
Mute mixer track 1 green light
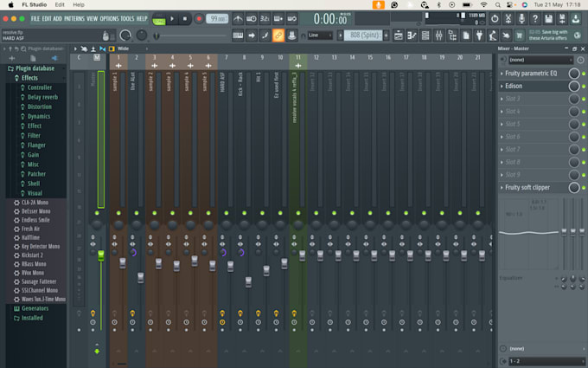pos(118,213)
